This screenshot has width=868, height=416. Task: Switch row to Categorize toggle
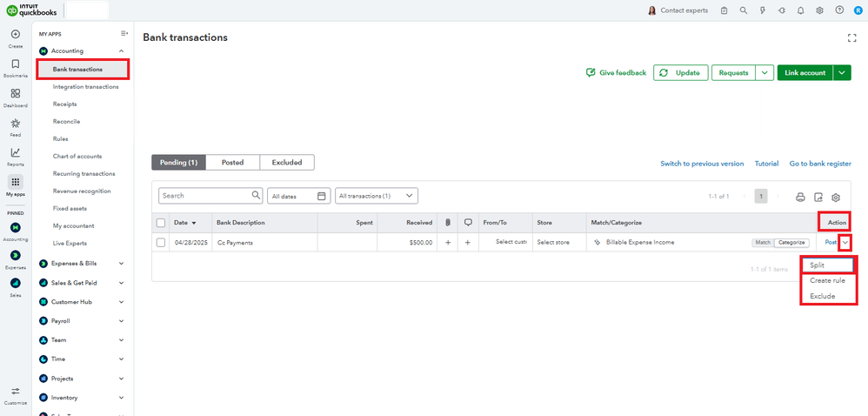pos(791,243)
